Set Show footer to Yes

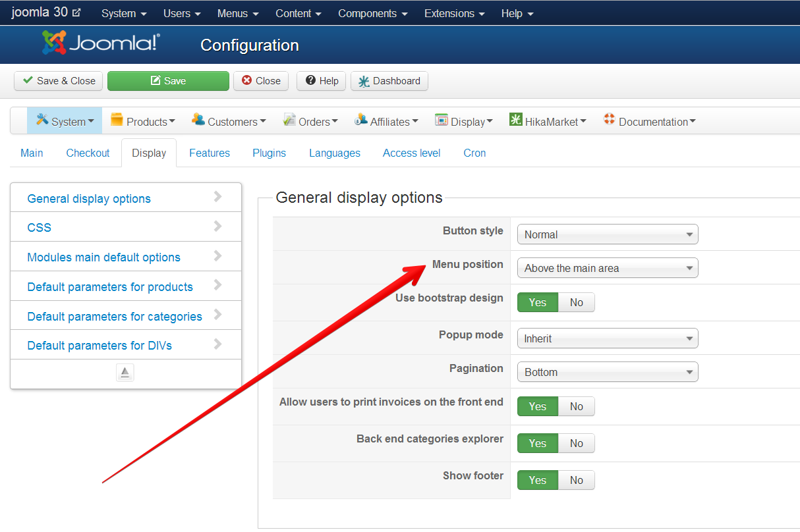click(x=538, y=480)
